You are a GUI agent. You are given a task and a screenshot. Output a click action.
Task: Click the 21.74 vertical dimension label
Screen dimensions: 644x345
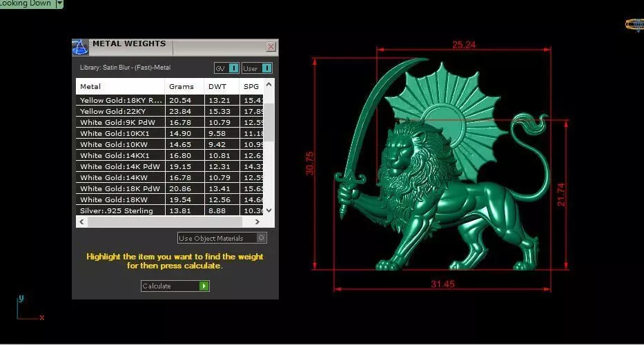[561, 195]
